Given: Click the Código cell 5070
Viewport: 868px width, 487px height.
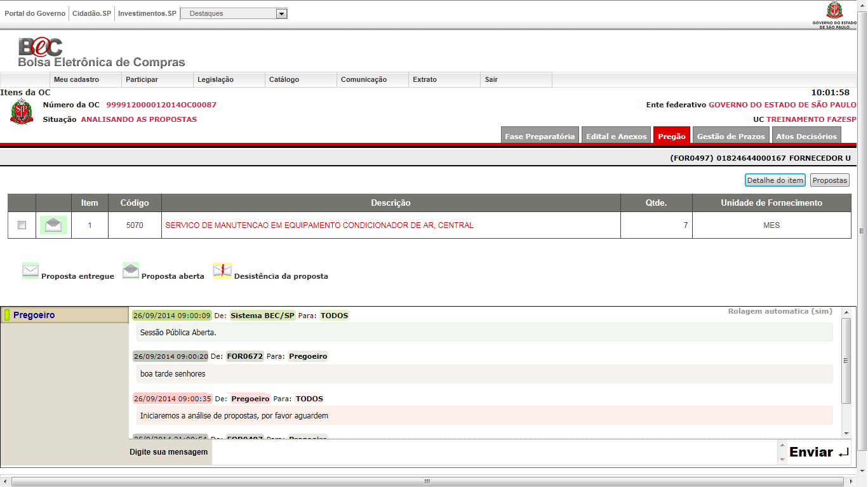Looking at the screenshot, I should (135, 225).
